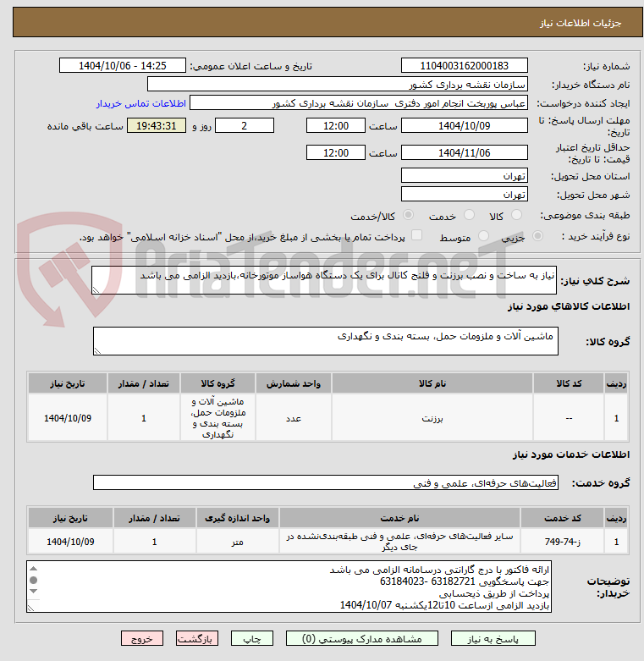
Task: Click the گروه کالا textarea
Action: pos(325,341)
